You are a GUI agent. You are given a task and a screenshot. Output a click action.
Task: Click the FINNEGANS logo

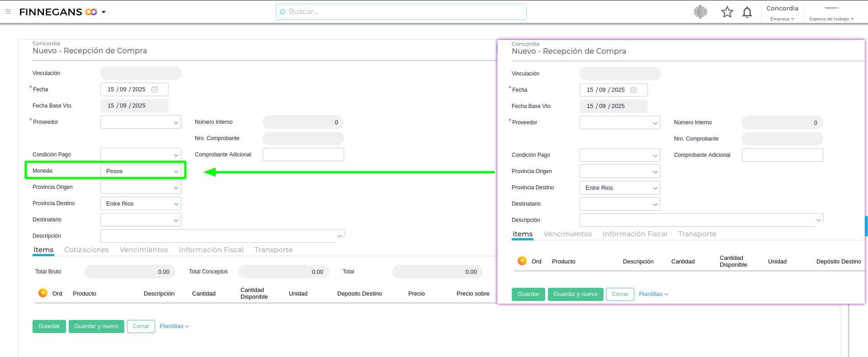pos(58,12)
